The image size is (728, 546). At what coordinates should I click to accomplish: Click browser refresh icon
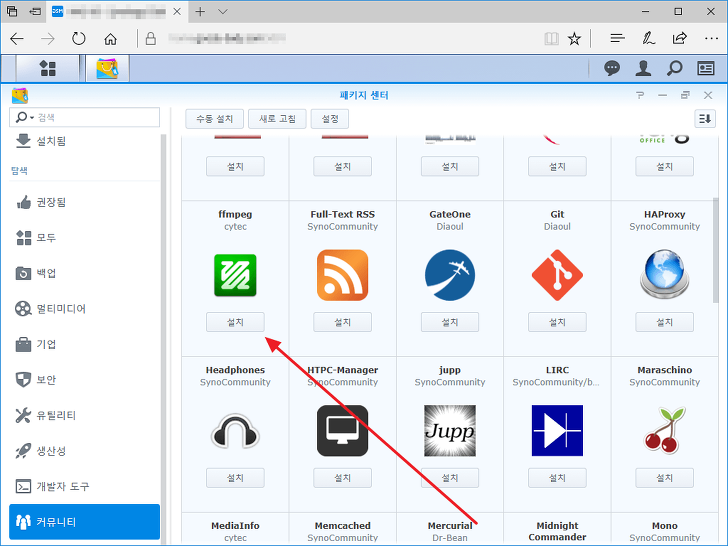78,38
